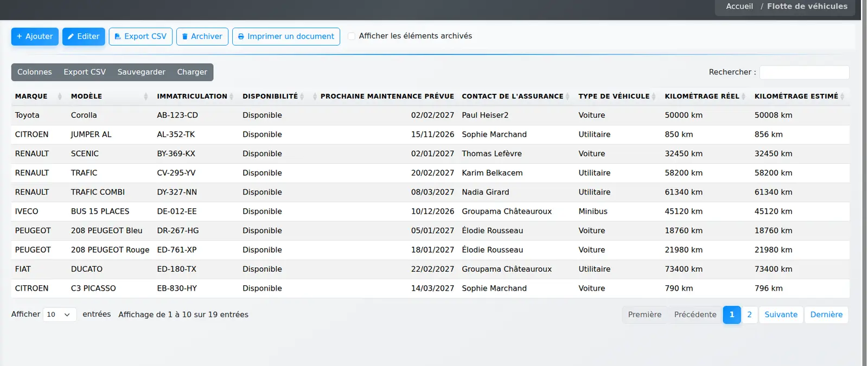Select Sauvegarder in table toolbar

(142, 72)
